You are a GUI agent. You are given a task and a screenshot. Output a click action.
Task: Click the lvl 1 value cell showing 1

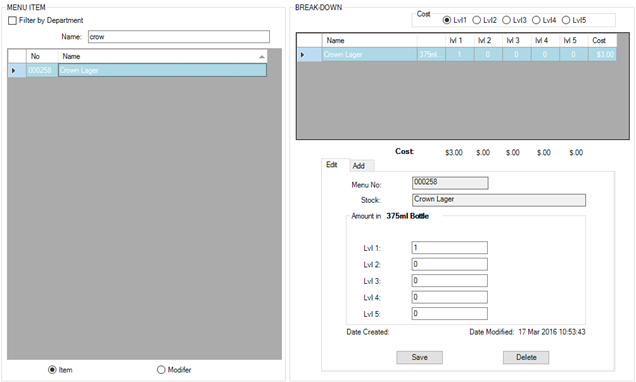[460, 54]
